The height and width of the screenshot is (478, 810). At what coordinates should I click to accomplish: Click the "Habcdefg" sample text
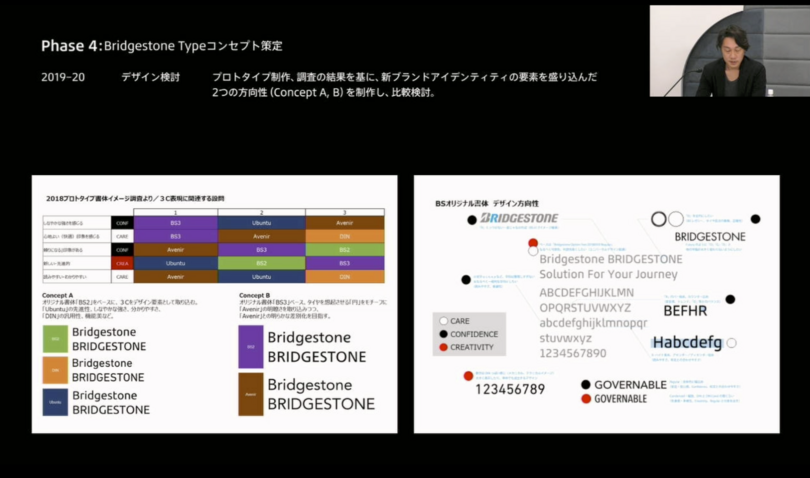click(x=687, y=343)
